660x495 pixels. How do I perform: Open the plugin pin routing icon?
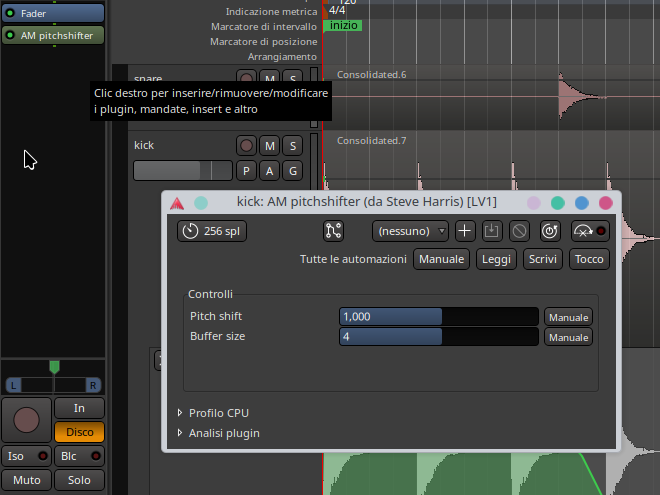(x=334, y=231)
